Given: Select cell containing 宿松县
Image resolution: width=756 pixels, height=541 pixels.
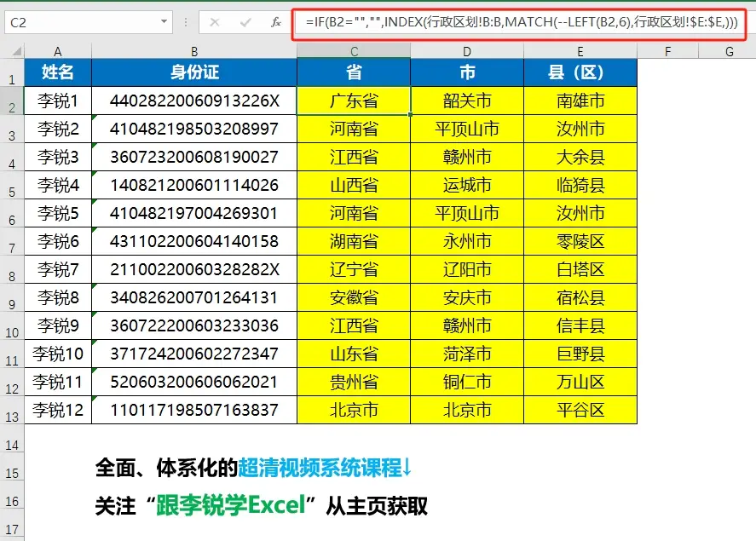Looking at the screenshot, I should click(x=580, y=297).
